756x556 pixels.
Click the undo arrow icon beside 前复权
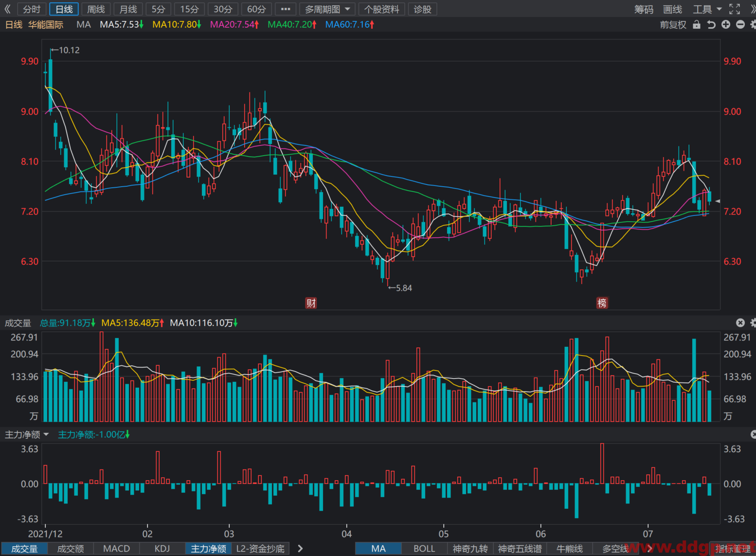[x=711, y=24]
